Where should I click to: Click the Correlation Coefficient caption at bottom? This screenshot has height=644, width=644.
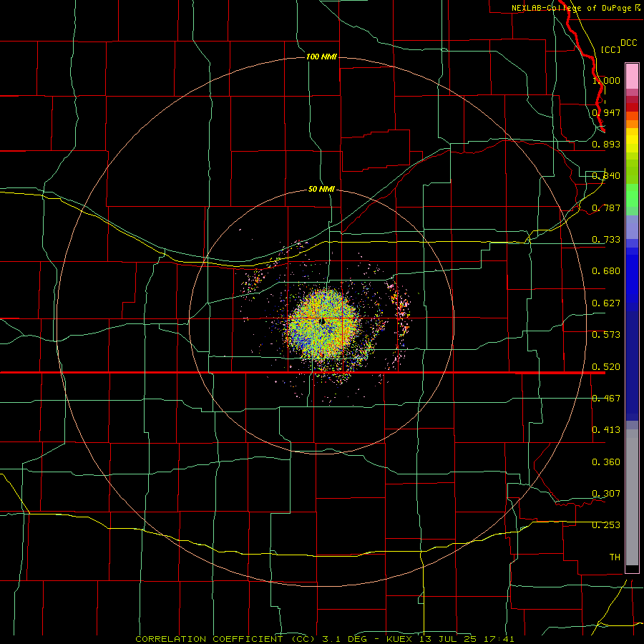click(x=325, y=639)
